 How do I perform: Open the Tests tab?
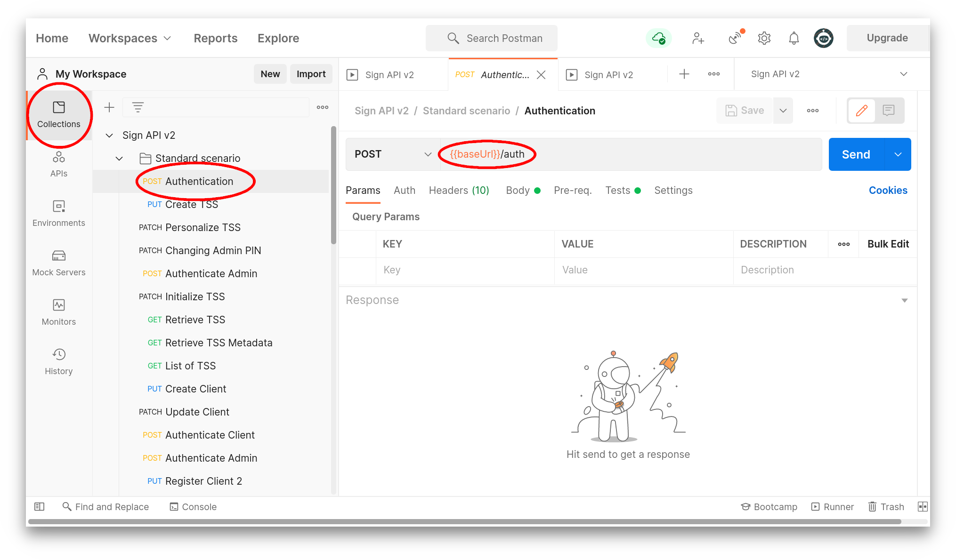coord(618,190)
